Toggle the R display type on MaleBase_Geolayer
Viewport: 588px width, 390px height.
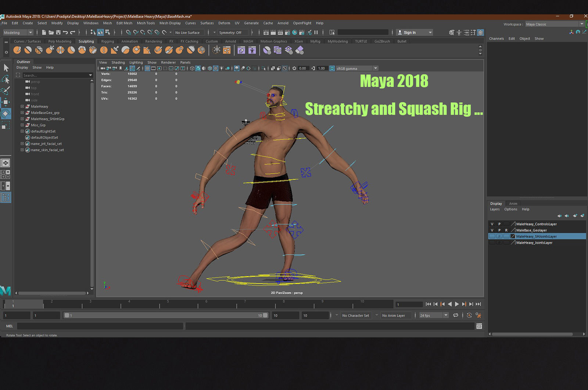[506, 230]
